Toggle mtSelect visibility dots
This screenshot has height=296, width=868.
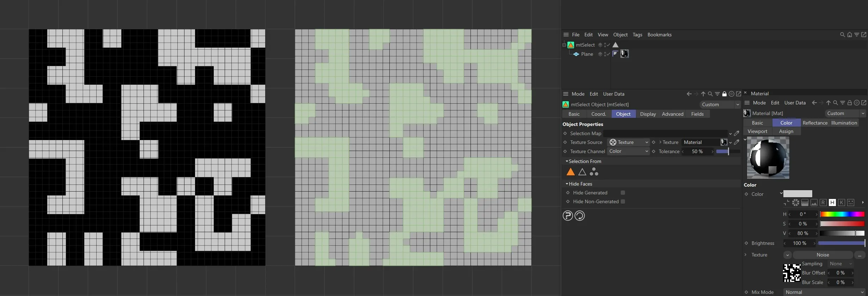coord(605,45)
